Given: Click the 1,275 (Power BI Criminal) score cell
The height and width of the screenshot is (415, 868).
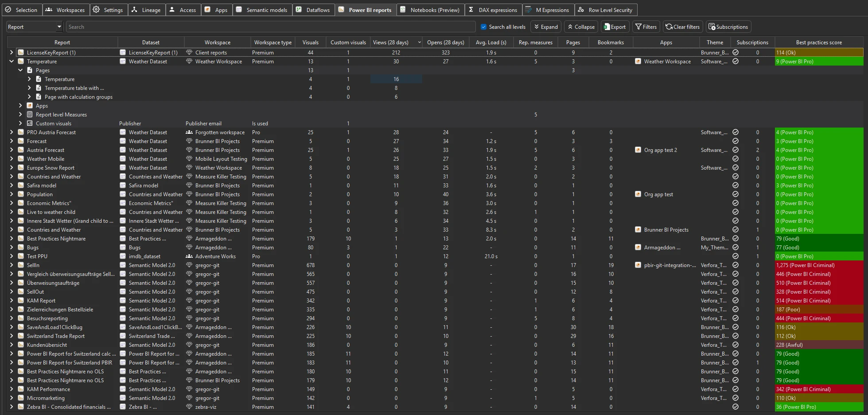Looking at the screenshot, I should point(819,265).
